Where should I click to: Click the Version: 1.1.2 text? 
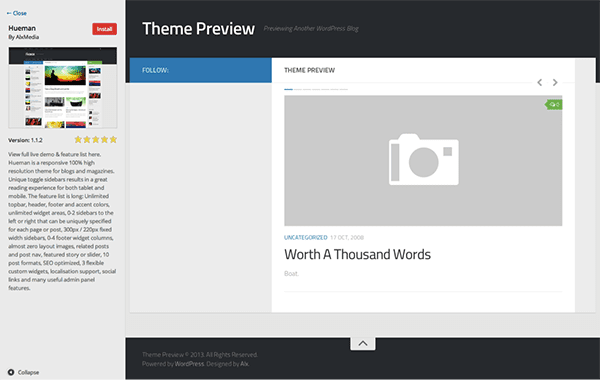click(x=25, y=140)
